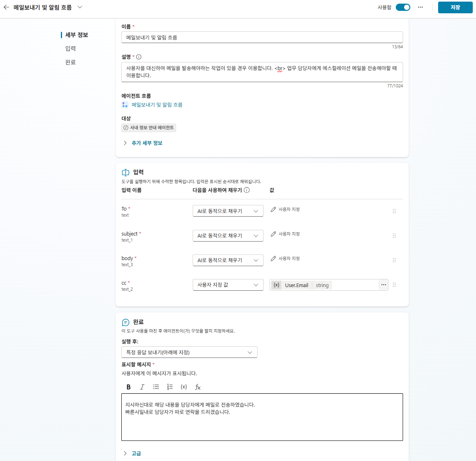This screenshot has height=461, width=476.
Task: Click the drag handle for cc row
Action: click(x=394, y=285)
